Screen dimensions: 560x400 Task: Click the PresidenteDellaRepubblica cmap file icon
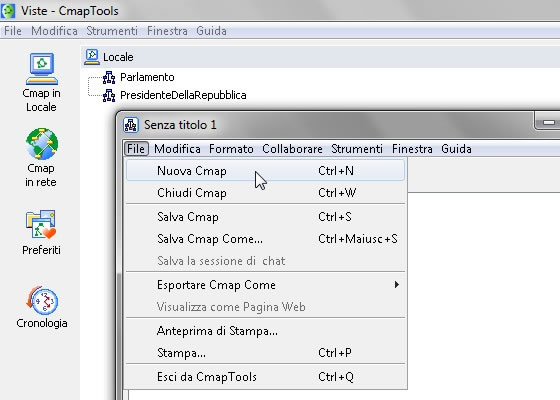point(109,95)
